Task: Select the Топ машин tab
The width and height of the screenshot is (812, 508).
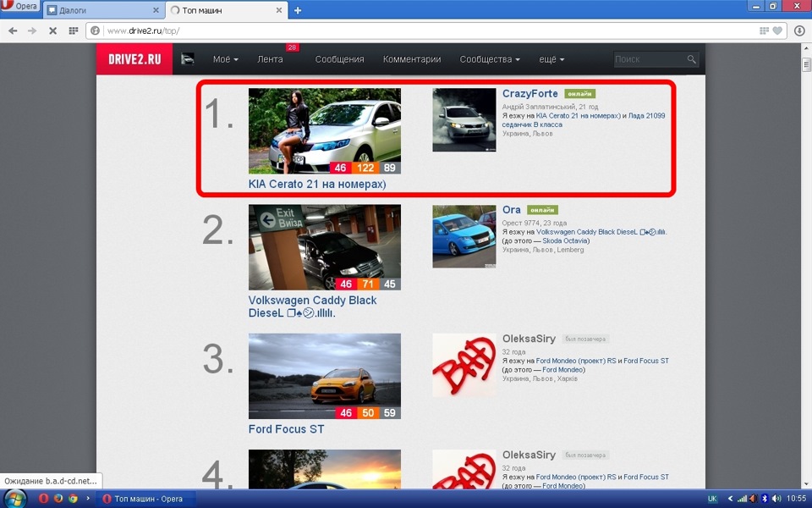Action: pyautogui.click(x=227, y=10)
